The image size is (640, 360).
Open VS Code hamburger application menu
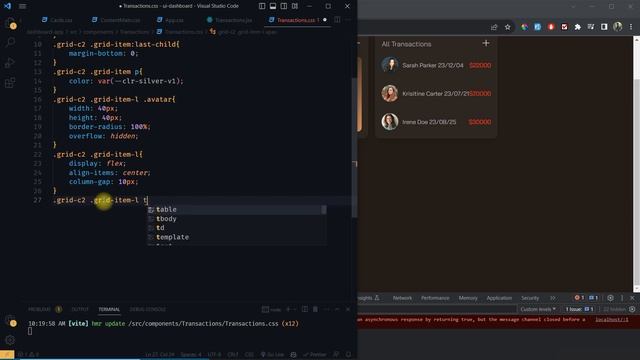(22, 6)
